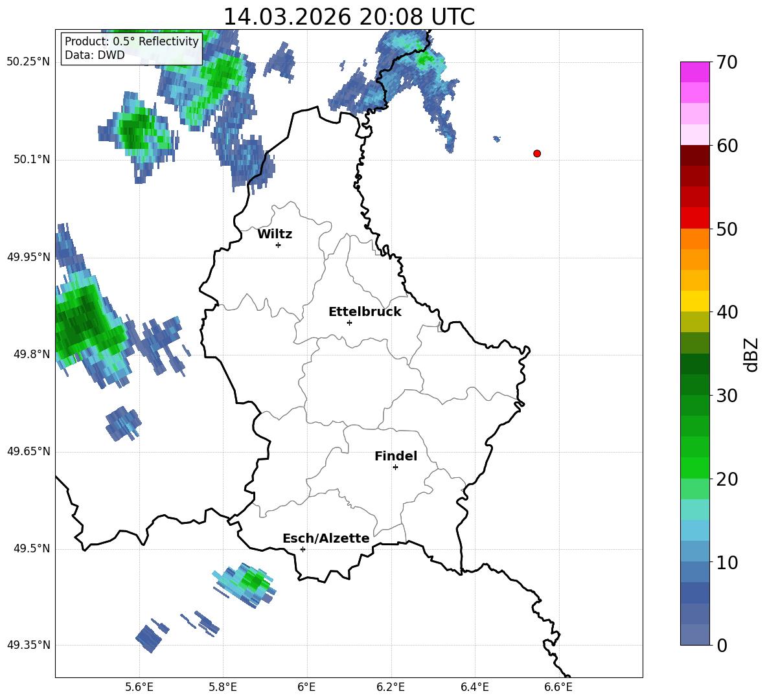This screenshot has height=700, width=767.
Task: Pick the bottom blue-grey colorbar segment at 0
Action: 694,635
